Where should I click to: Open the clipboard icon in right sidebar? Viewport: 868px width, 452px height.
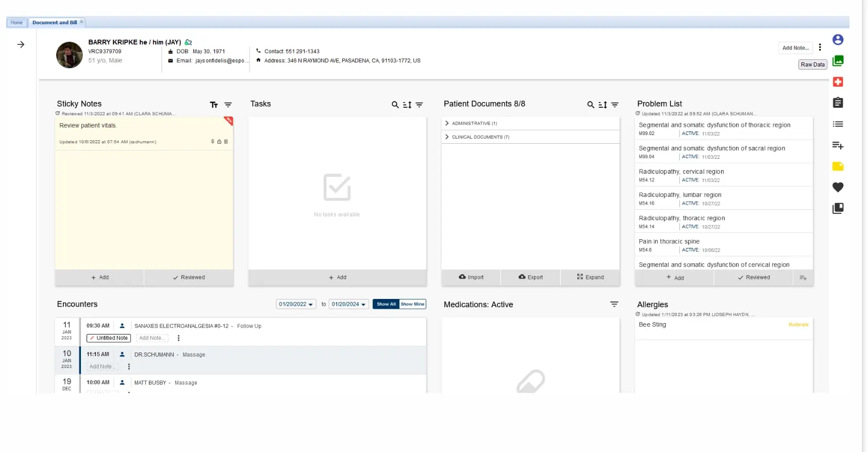tap(838, 103)
